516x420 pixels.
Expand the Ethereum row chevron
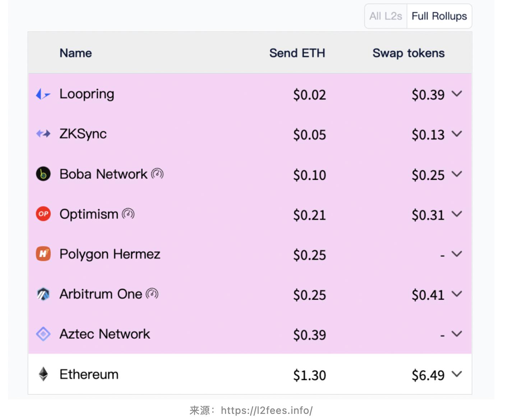point(457,374)
